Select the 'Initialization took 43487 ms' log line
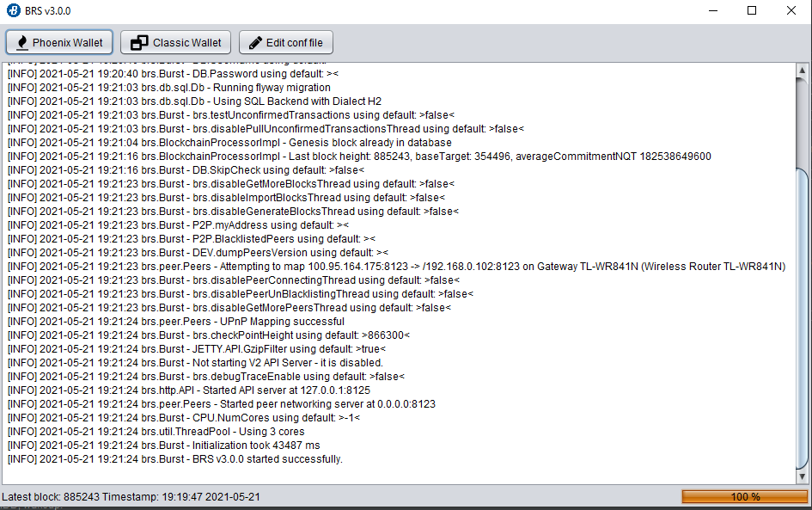812x510 pixels. pos(163,445)
